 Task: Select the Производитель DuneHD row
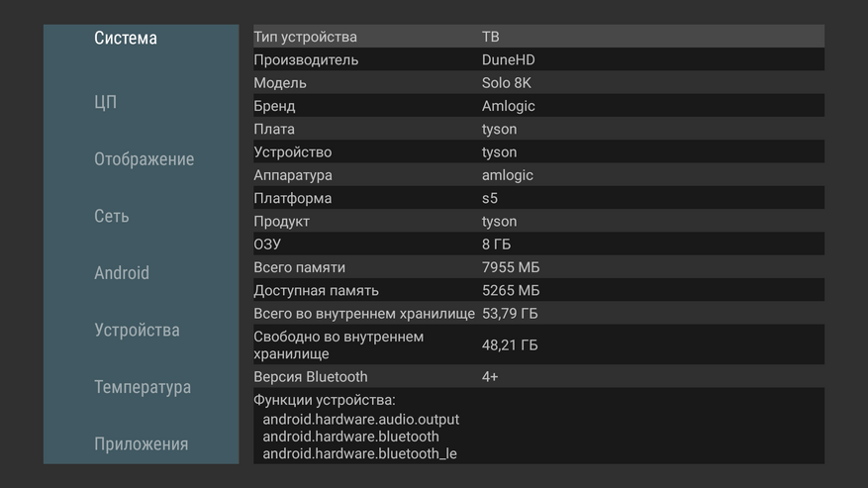[x=537, y=59]
